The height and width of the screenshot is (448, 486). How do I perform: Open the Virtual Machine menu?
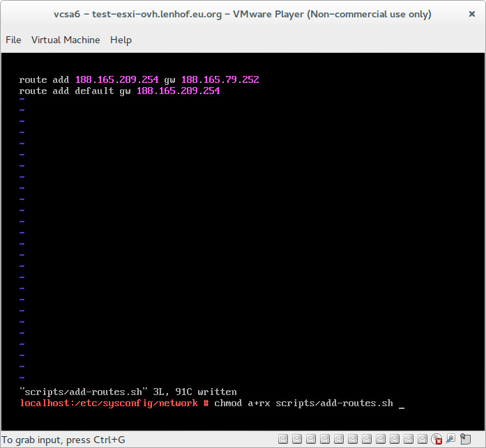pyautogui.click(x=66, y=40)
